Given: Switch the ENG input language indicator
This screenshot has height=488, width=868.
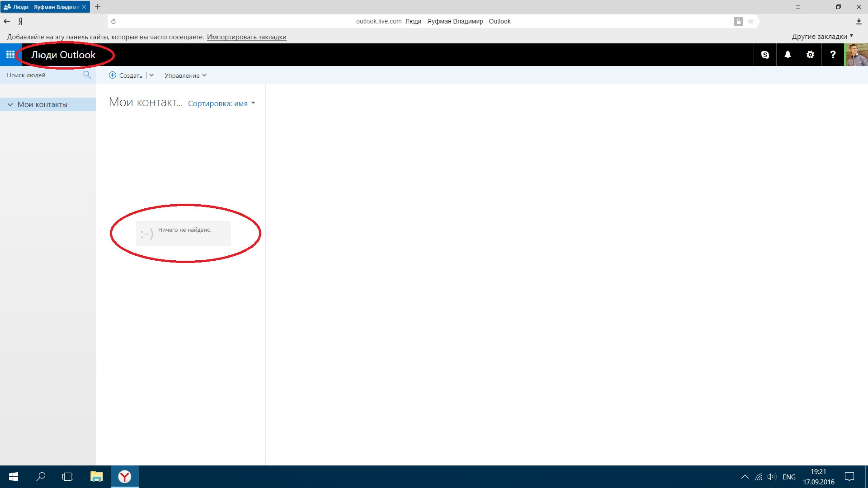Looking at the screenshot, I should pos(789,477).
